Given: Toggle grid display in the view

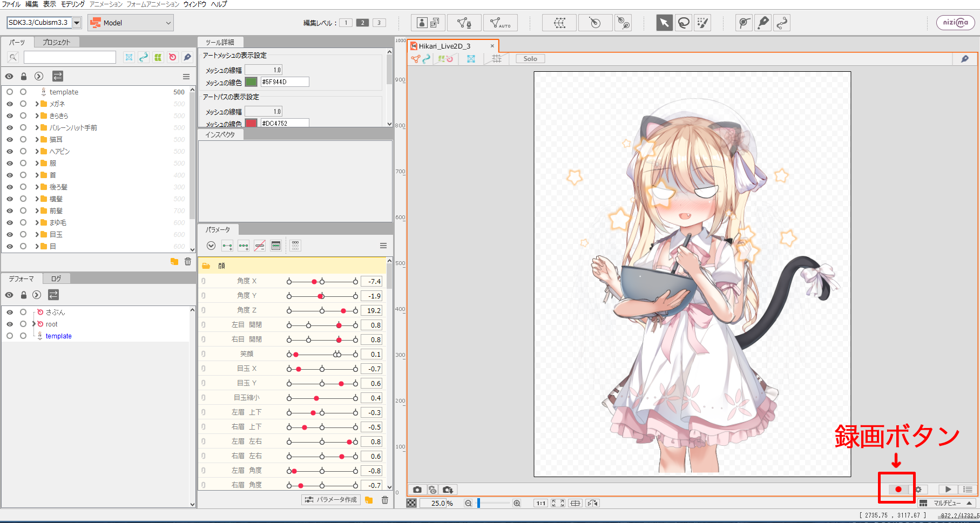Looking at the screenshot, I should pos(497,59).
